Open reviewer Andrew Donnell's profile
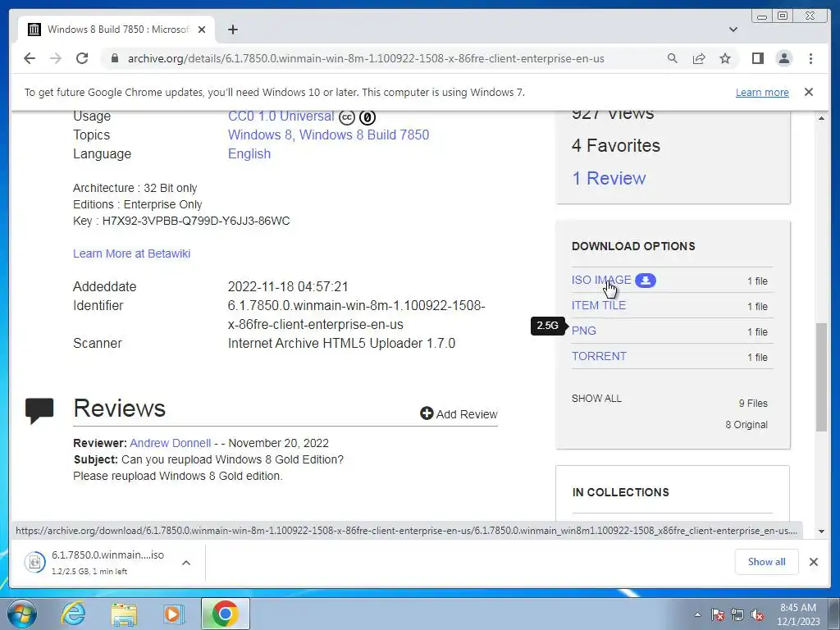Image resolution: width=840 pixels, height=630 pixels. pos(171,443)
